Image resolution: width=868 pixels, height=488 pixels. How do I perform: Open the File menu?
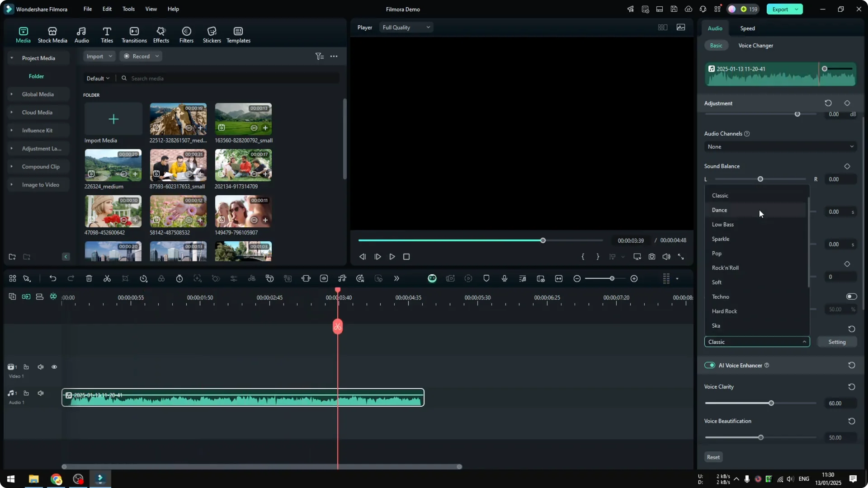click(x=88, y=9)
